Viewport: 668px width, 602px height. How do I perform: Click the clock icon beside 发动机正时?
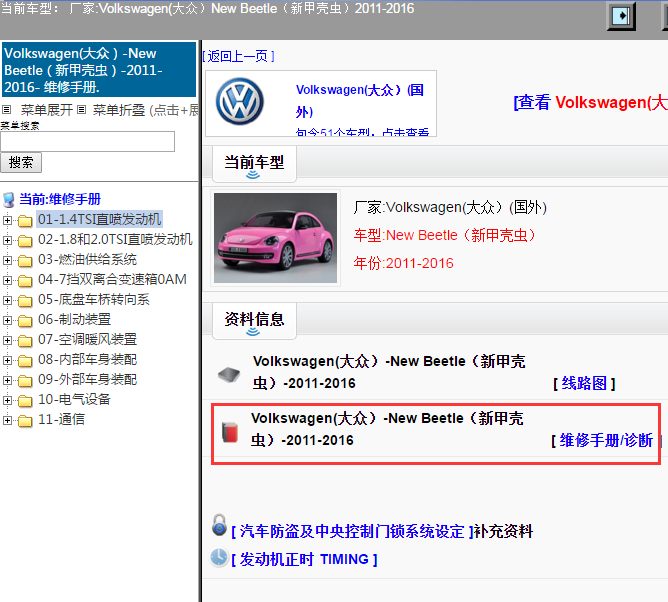[x=219, y=557]
